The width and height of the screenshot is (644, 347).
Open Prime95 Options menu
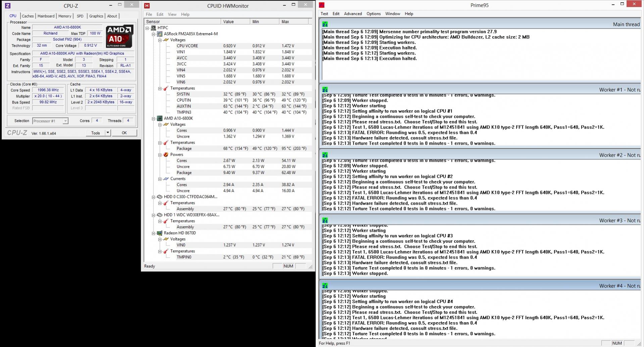[x=374, y=14]
